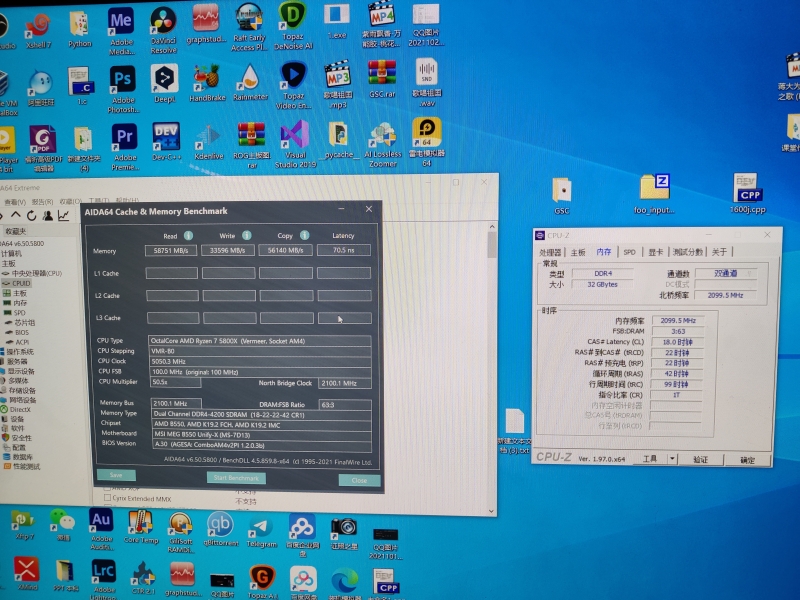Image resolution: width=800 pixels, height=600 pixels.
Task: Click the refresh icon in AIDA64 toolbar
Action: pos(32,215)
